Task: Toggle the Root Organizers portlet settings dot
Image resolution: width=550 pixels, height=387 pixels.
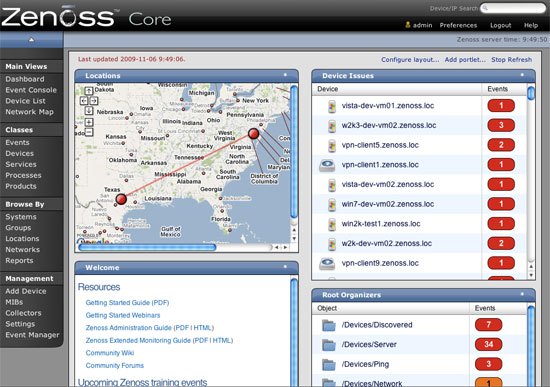Action: click(x=522, y=294)
